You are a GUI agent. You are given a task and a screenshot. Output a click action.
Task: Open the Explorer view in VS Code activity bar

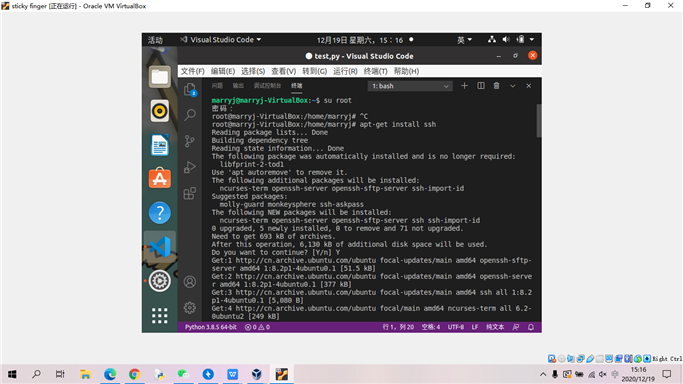click(x=190, y=90)
